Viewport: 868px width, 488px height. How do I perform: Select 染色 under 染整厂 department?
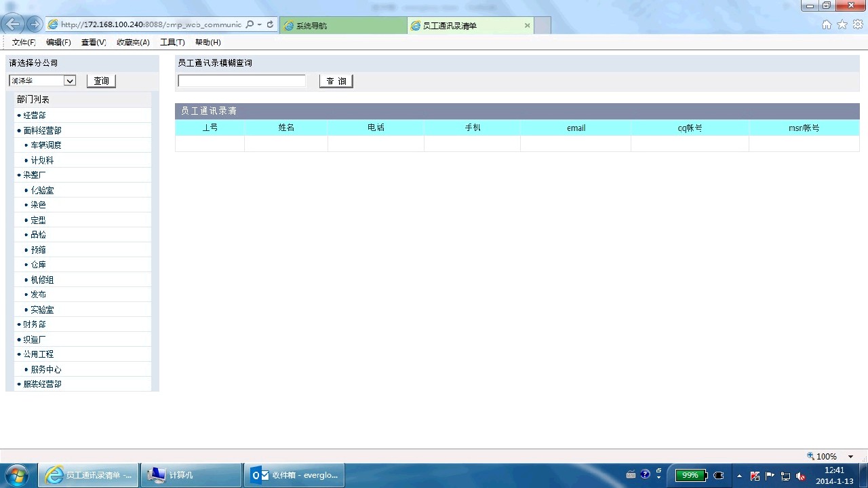39,205
